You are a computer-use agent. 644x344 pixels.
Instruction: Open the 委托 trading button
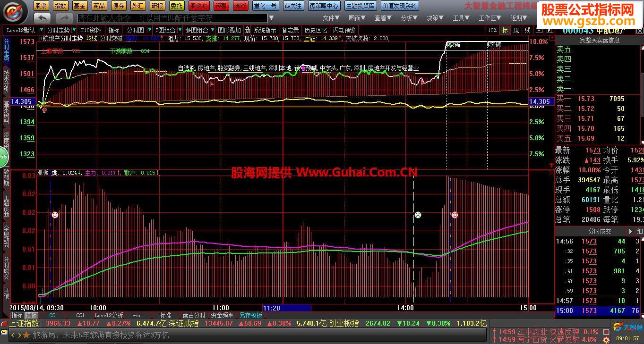click(x=177, y=6)
